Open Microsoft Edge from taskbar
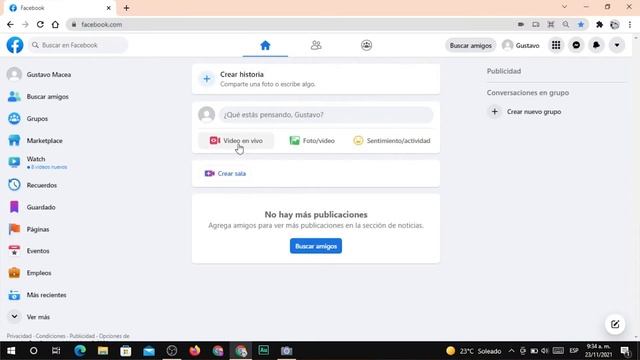This screenshot has width=640, height=360. click(x=80, y=351)
